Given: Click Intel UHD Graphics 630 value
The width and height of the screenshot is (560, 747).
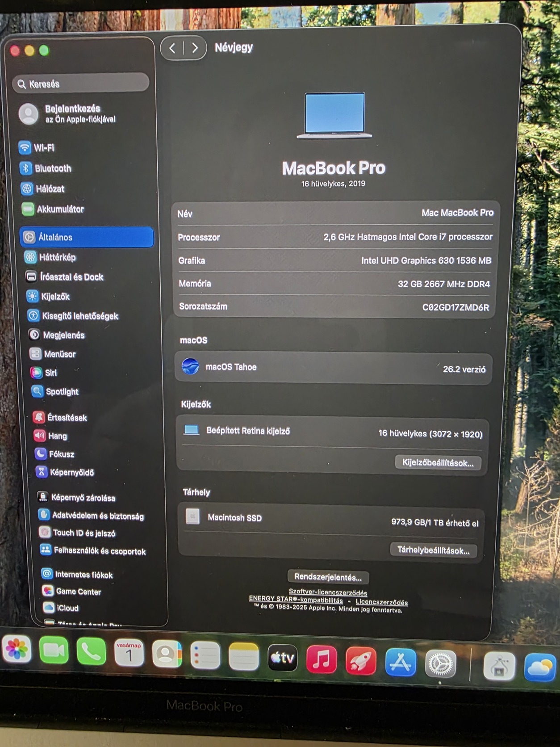Looking at the screenshot, I should [426, 260].
